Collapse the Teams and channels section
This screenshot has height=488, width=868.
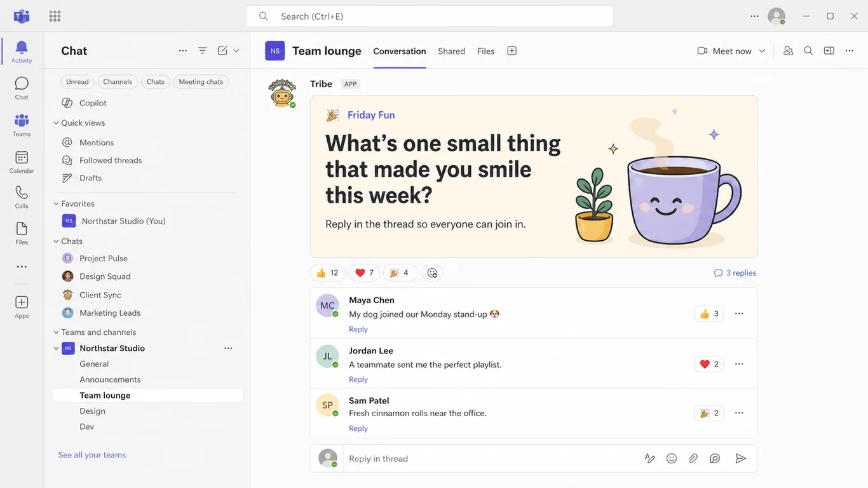[56, 332]
